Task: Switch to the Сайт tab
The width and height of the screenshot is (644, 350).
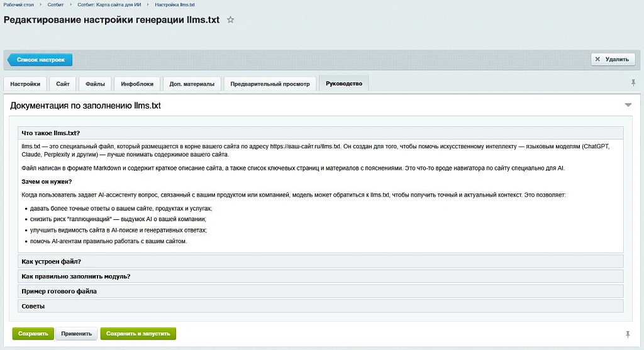Action: pos(63,84)
